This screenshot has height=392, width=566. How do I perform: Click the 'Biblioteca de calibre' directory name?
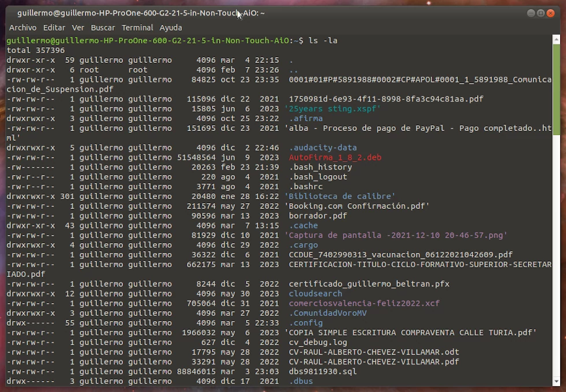[x=340, y=196]
